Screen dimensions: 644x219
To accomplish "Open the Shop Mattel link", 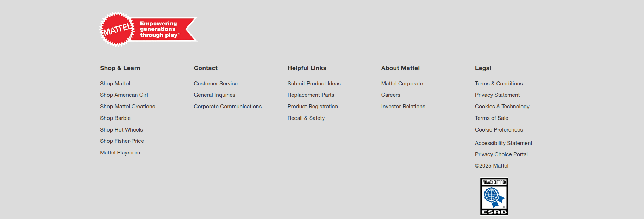I will pos(115,84).
